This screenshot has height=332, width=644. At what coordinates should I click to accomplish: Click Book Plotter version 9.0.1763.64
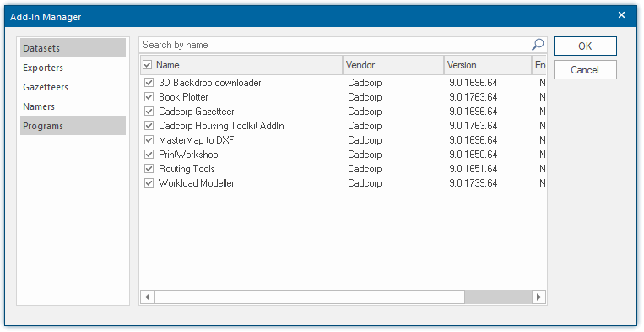[x=474, y=97]
